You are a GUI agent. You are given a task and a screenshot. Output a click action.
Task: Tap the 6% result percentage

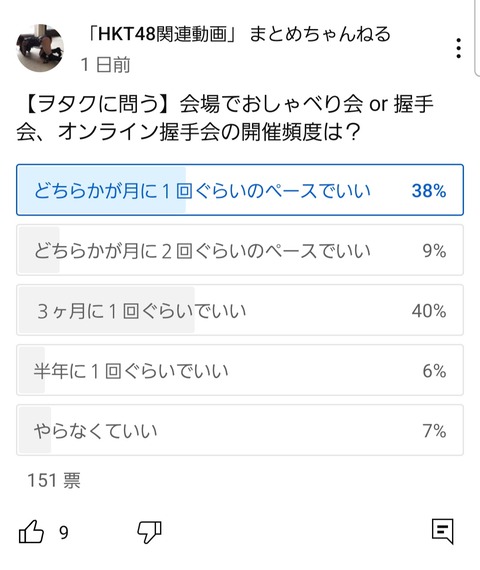point(434,371)
